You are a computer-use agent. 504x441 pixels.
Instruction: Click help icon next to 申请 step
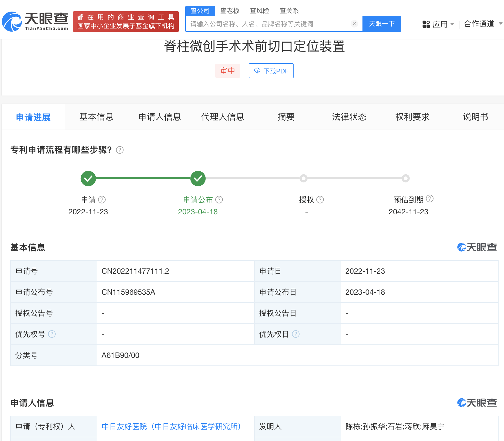pos(102,200)
